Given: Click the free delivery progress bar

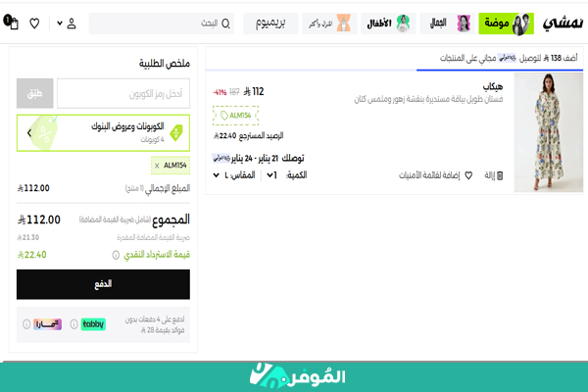Looking at the screenshot, I should click(x=394, y=71).
